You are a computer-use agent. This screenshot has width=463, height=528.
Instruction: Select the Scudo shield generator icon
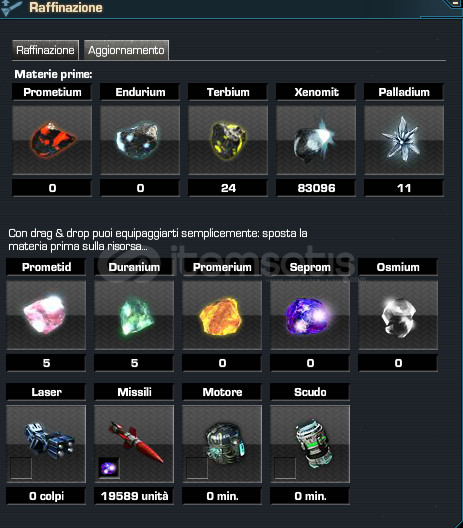coord(310,444)
